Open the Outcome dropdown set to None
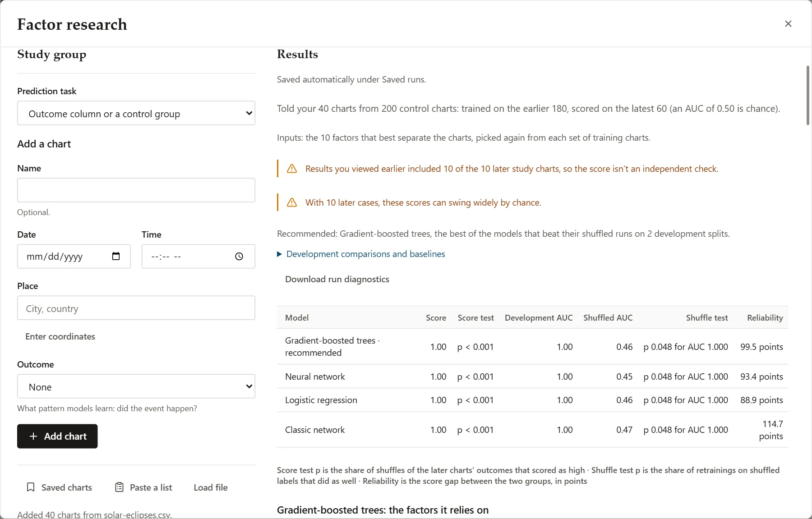Image resolution: width=812 pixels, height=519 pixels. (136, 386)
